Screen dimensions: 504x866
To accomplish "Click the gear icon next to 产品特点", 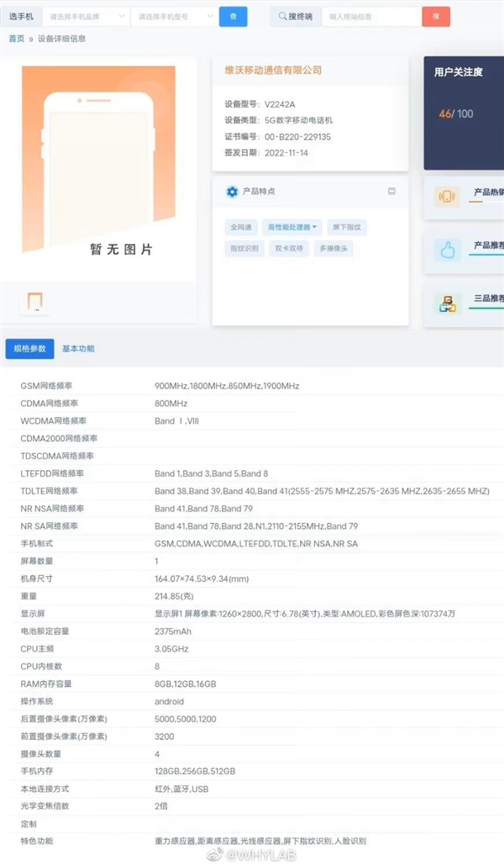I will pos(232,192).
